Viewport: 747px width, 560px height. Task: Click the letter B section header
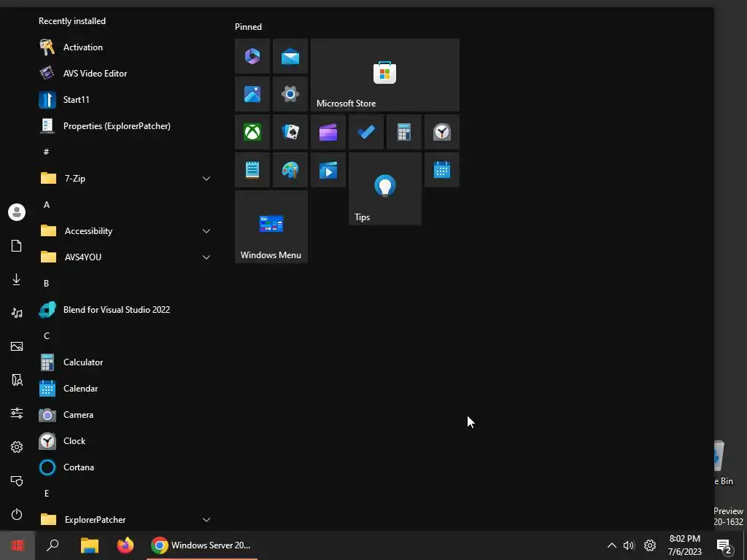click(x=47, y=284)
